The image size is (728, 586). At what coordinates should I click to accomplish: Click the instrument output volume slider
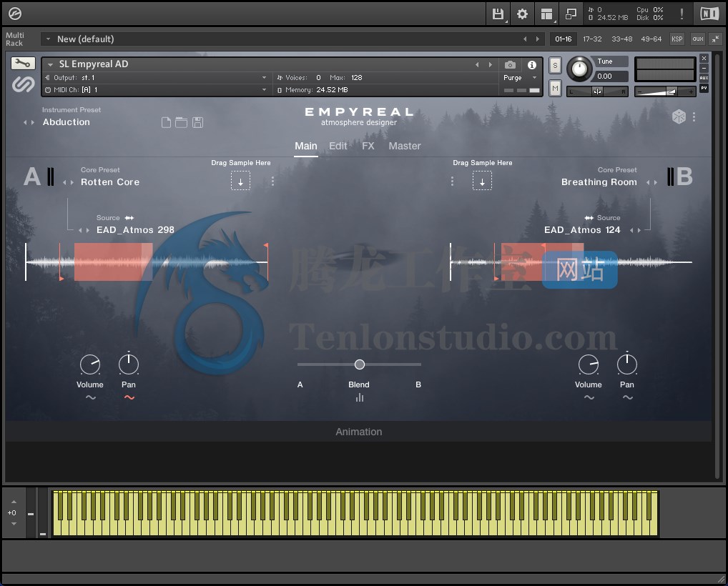[x=665, y=92]
